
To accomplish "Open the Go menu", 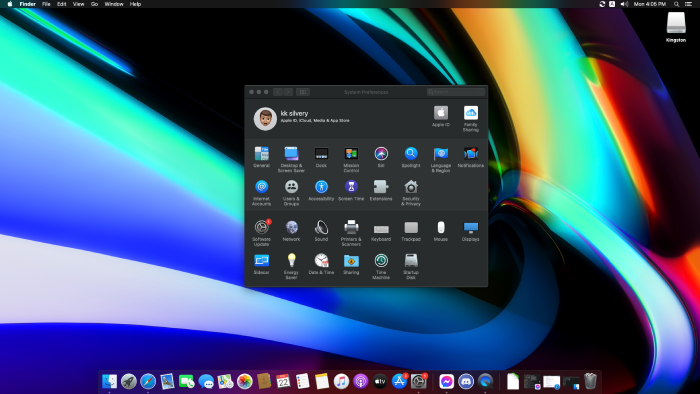I will pyautogui.click(x=94, y=4).
